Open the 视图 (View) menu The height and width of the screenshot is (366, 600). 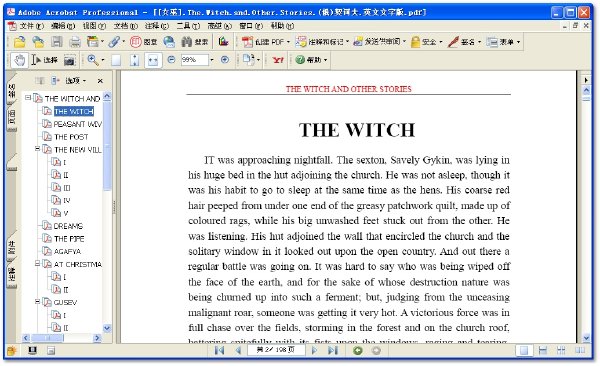(94, 26)
